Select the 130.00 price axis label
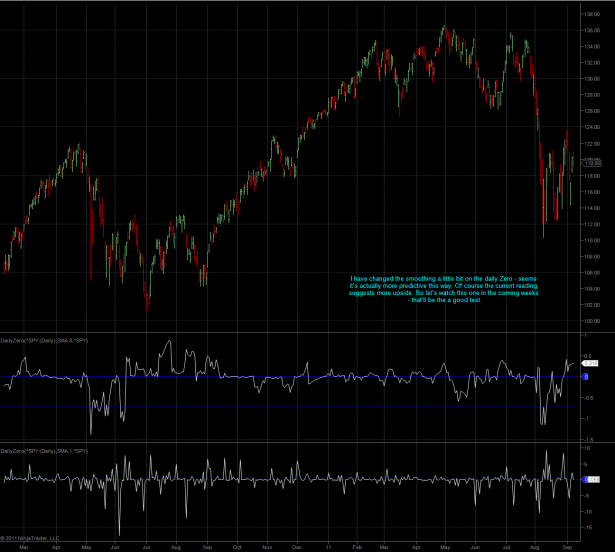This screenshot has width=615, height=552. click(x=592, y=78)
